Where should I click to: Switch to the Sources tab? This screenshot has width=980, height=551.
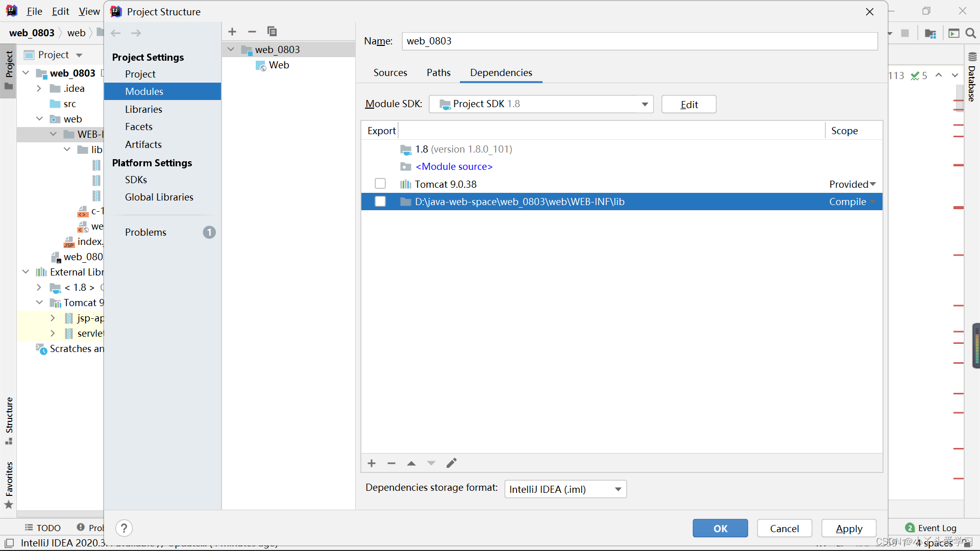pos(390,73)
